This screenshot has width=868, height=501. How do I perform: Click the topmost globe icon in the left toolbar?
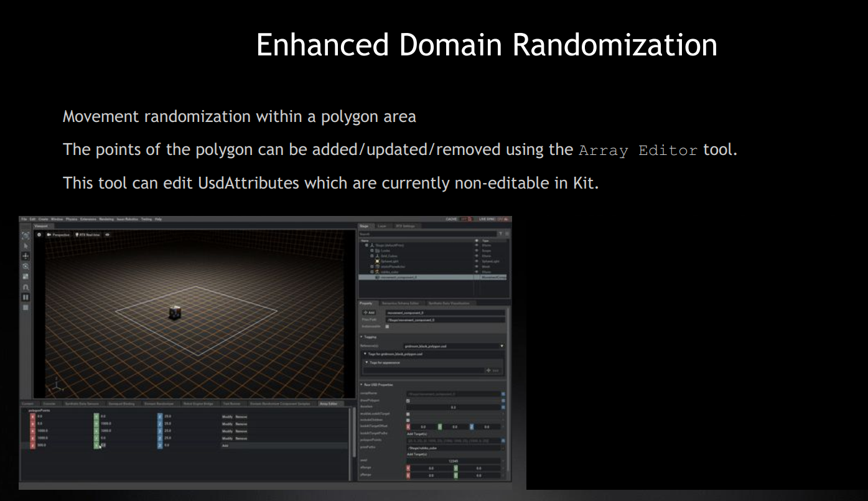pyautogui.click(x=26, y=235)
